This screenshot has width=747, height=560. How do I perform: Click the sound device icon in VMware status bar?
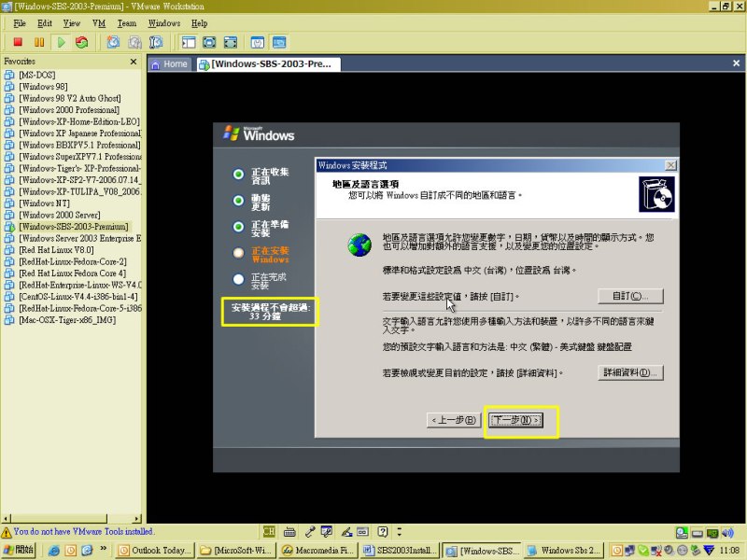[727, 533]
